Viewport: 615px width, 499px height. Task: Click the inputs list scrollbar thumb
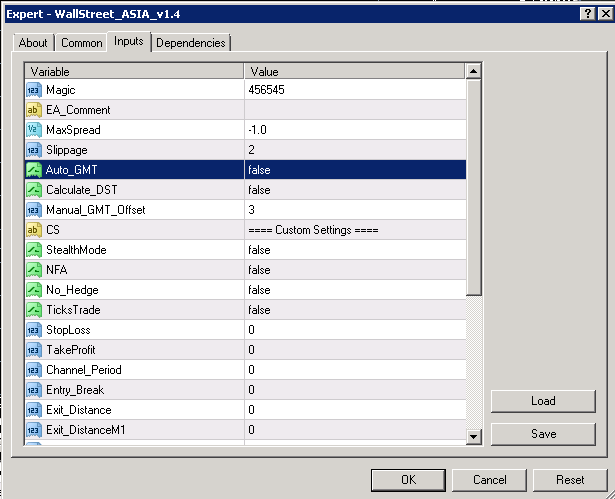pos(473,187)
